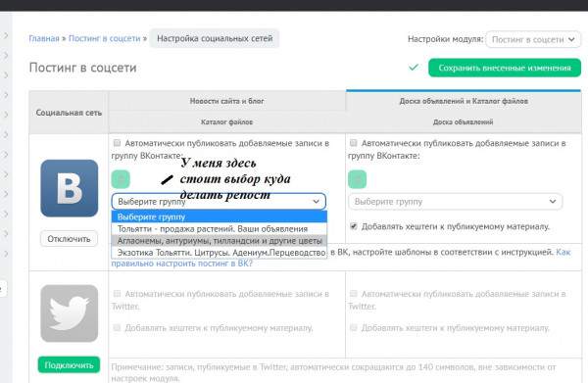Screen dimensions: 588x383
Task: Click Доска объявлений column header
Action: click(464, 121)
